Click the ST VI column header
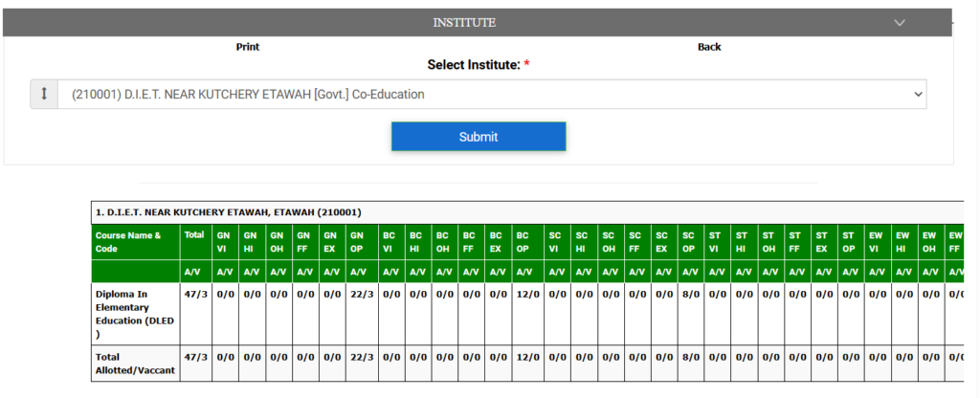 pos(716,241)
